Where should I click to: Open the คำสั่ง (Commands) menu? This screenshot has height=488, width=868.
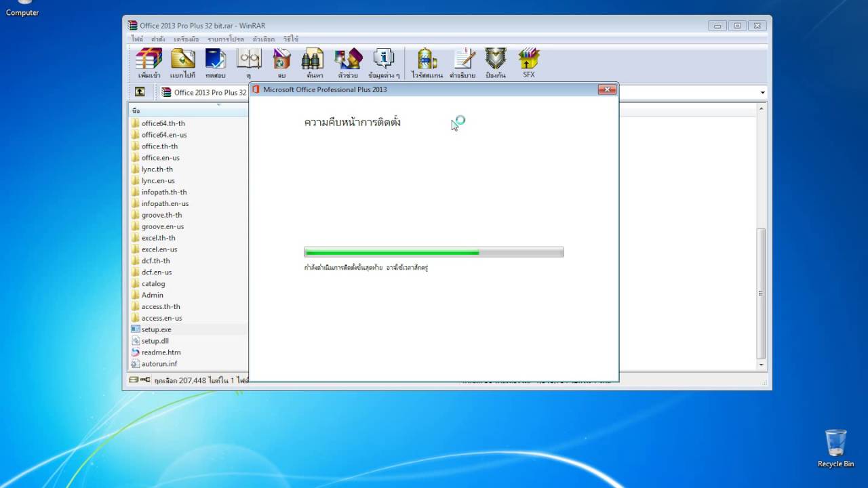158,39
